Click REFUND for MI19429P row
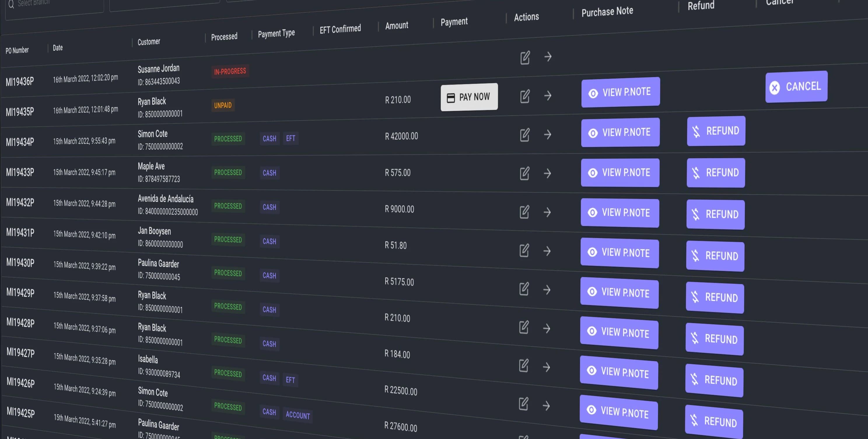Viewport: 868px width, 439px height. 714,297
